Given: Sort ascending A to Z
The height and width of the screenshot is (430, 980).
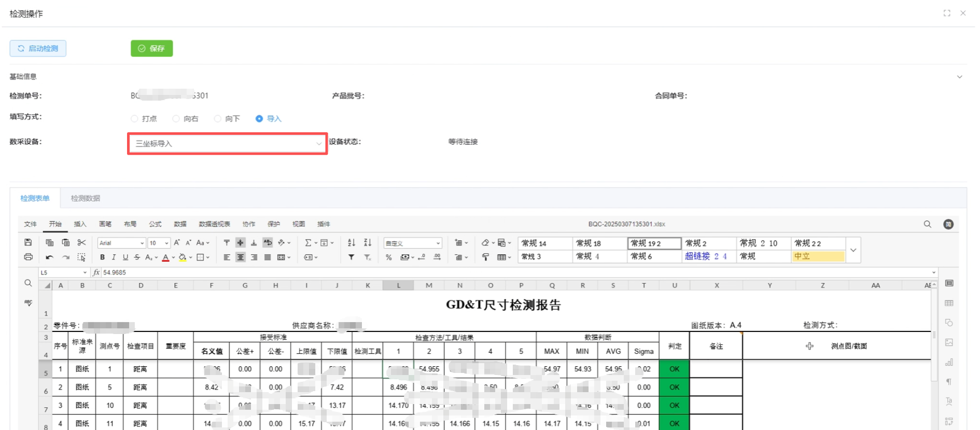Looking at the screenshot, I should (x=352, y=242).
